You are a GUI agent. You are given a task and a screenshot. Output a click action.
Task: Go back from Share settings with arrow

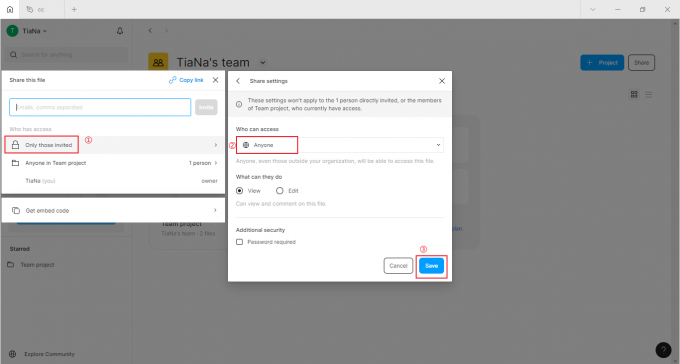coord(238,81)
